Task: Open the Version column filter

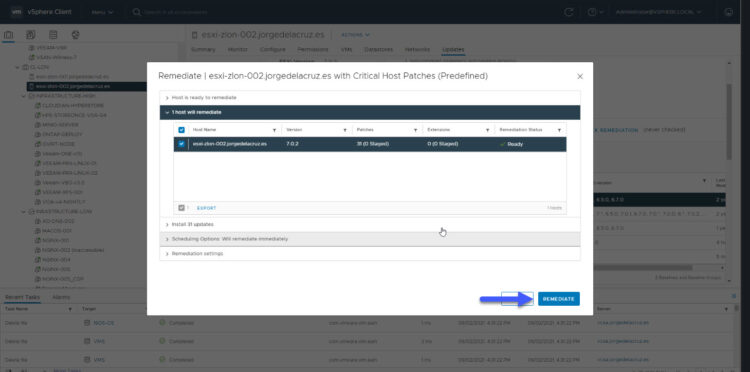Action: pyautogui.click(x=345, y=130)
